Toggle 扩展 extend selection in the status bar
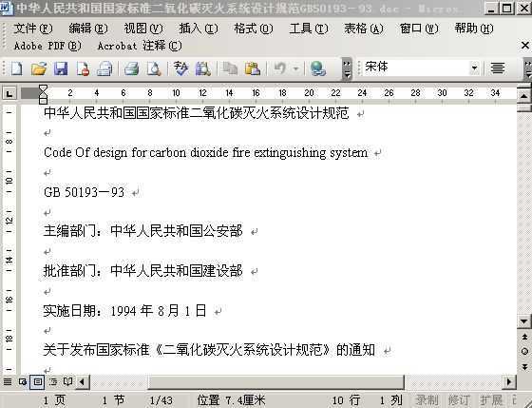Image resolution: width=532 pixels, height=408 pixels. coord(491,400)
